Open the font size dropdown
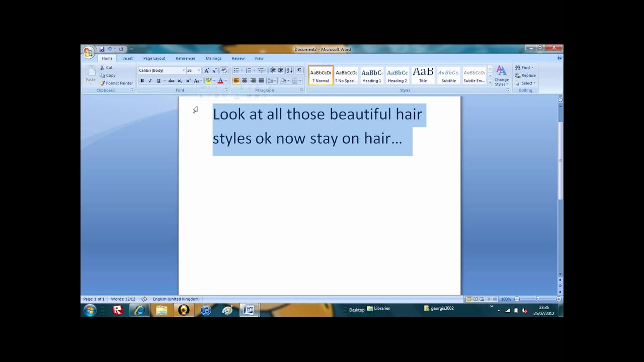Image resolution: width=644 pixels, height=362 pixels. tap(199, 70)
